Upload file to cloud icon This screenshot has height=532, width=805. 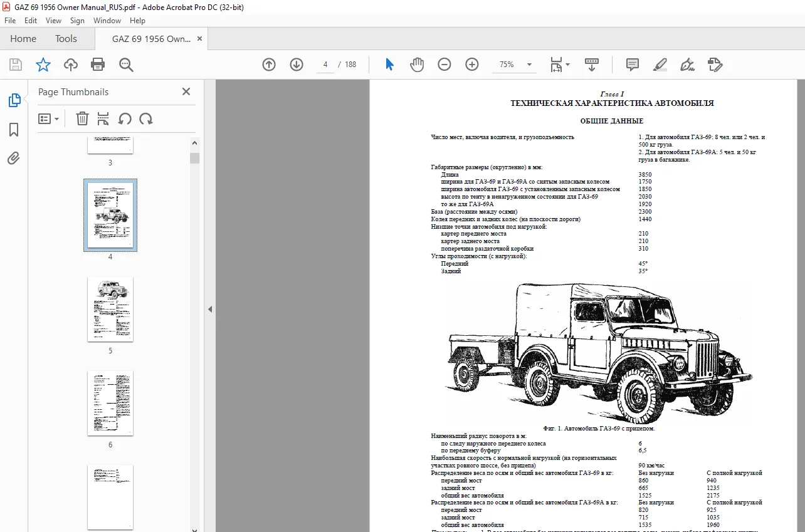(x=71, y=65)
